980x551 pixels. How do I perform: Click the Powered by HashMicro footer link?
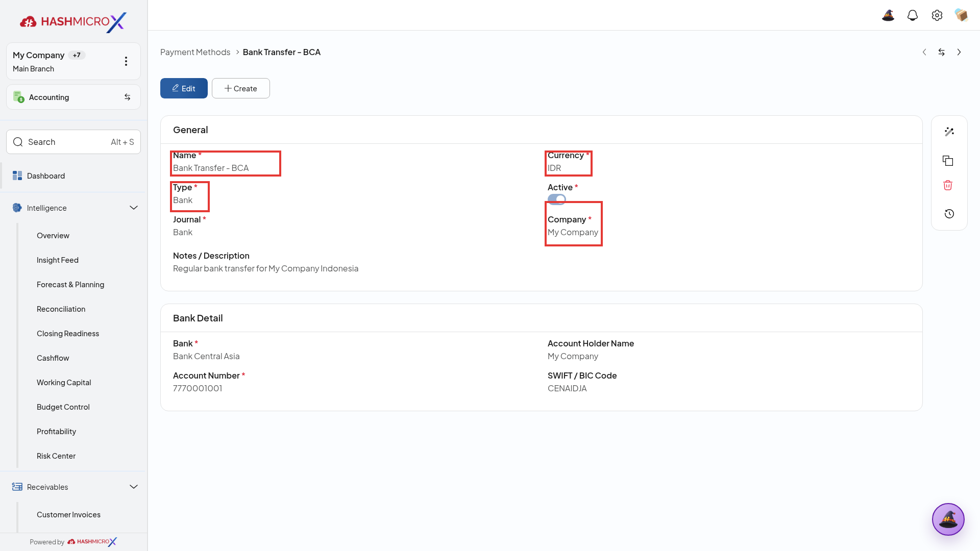[x=73, y=542]
